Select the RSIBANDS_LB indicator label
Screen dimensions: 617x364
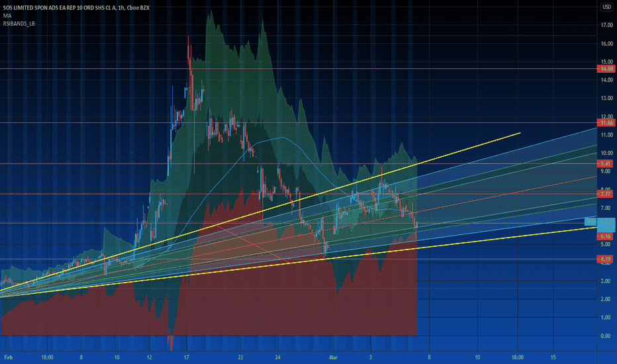click(19, 24)
